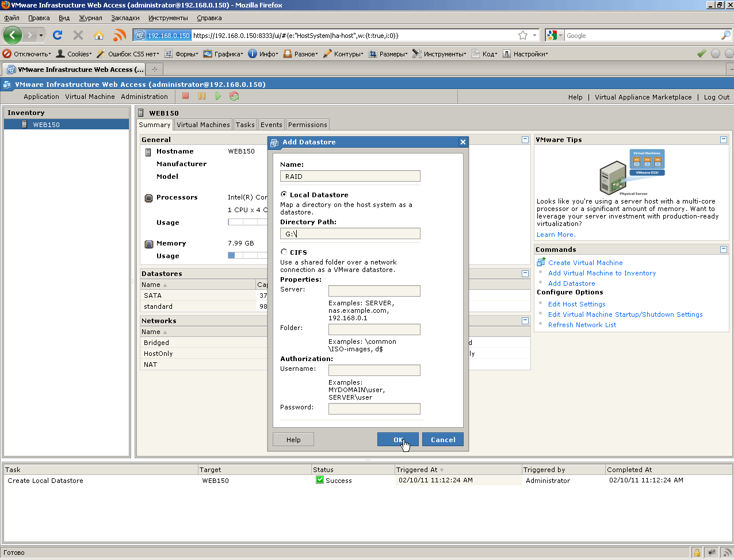This screenshot has height=560, width=734.
Task: Open Инструменты developer toolbar dropdown
Action: click(439, 53)
